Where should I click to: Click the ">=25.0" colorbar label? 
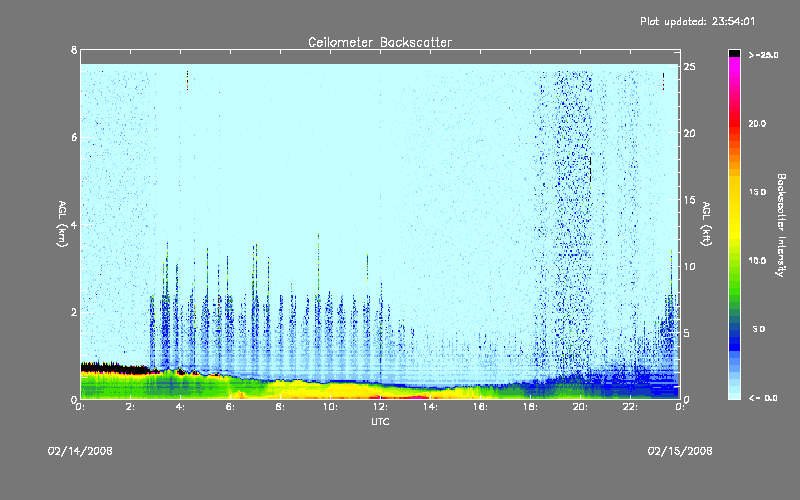point(763,55)
